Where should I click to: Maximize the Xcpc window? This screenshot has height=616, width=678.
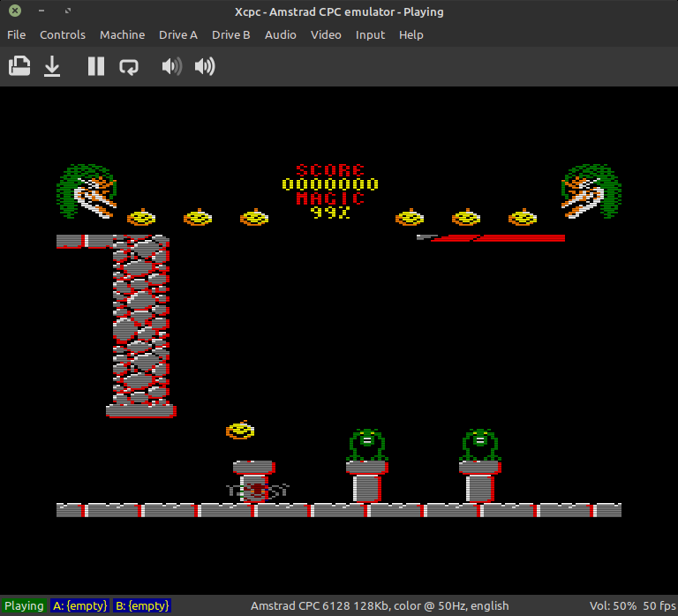point(68,11)
